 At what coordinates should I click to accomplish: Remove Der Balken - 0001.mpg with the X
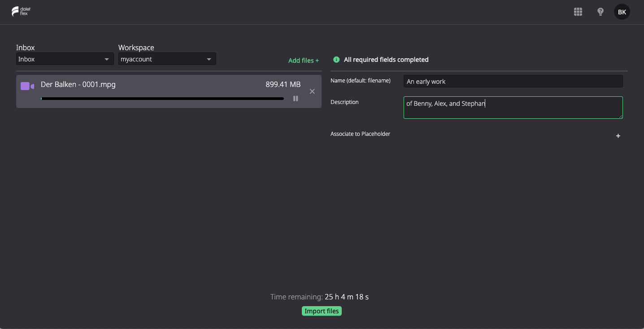(312, 91)
